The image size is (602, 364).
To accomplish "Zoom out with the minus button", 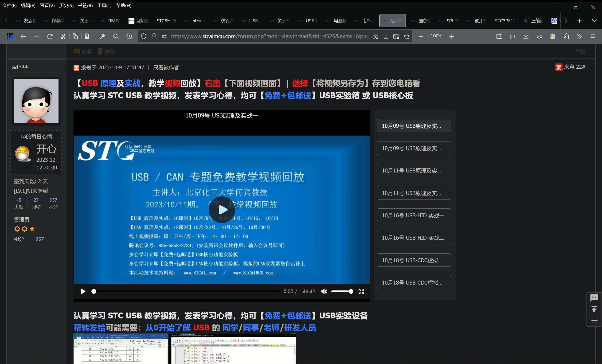I will (421, 36).
